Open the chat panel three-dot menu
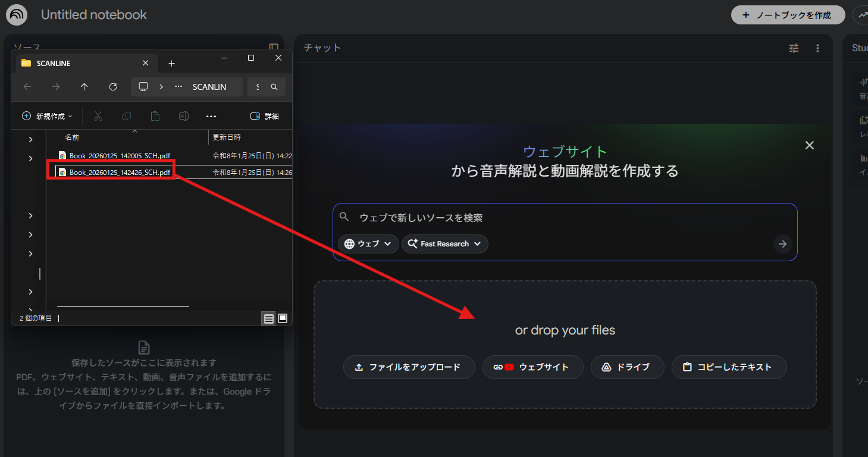The height and width of the screenshot is (457, 868). [x=817, y=48]
